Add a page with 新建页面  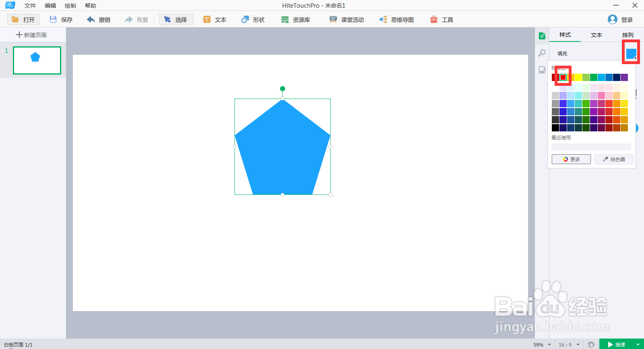coord(31,35)
